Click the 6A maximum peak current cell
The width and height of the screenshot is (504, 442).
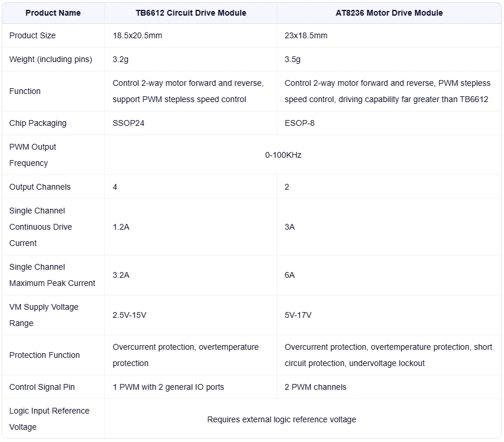[x=289, y=275]
